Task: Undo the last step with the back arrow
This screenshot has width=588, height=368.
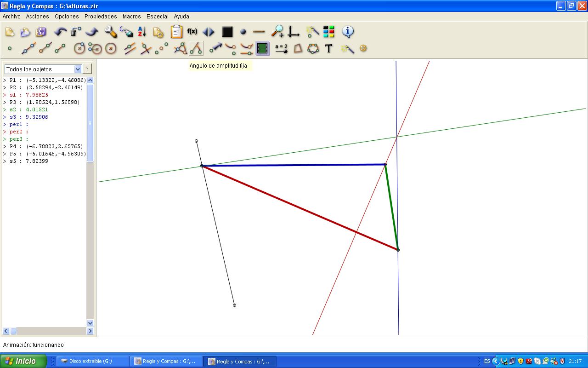Action: [x=60, y=32]
